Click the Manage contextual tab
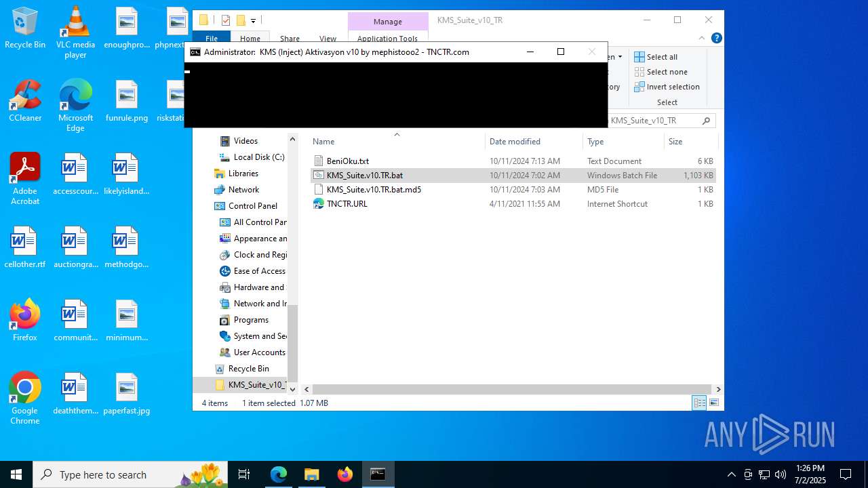The image size is (868, 488). (x=388, y=22)
